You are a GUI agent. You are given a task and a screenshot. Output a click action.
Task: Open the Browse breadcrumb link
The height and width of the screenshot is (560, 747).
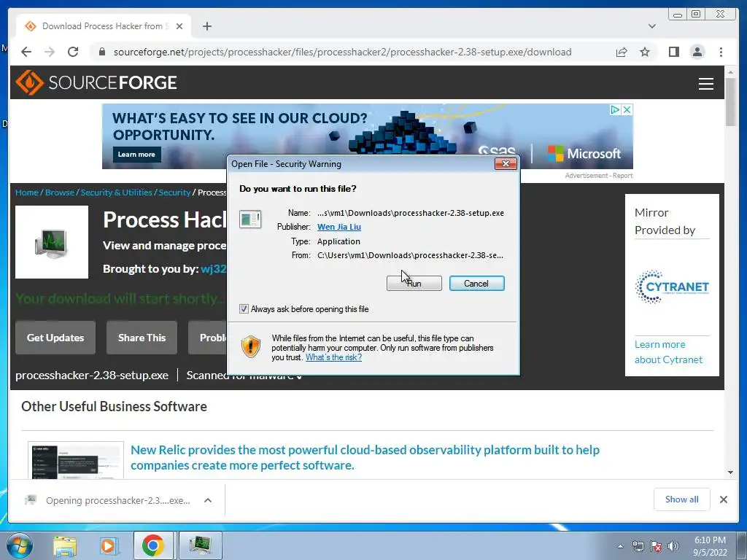tap(60, 192)
